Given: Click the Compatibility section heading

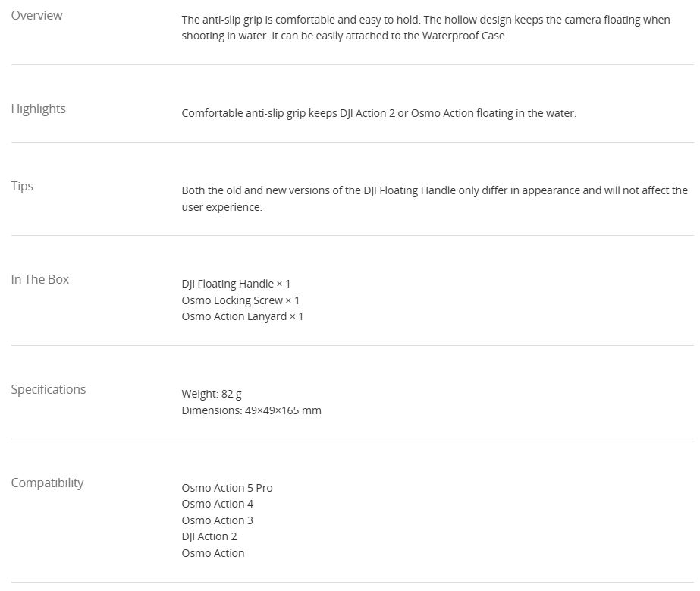Looking at the screenshot, I should pyautogui.click(x=47, y=483).
